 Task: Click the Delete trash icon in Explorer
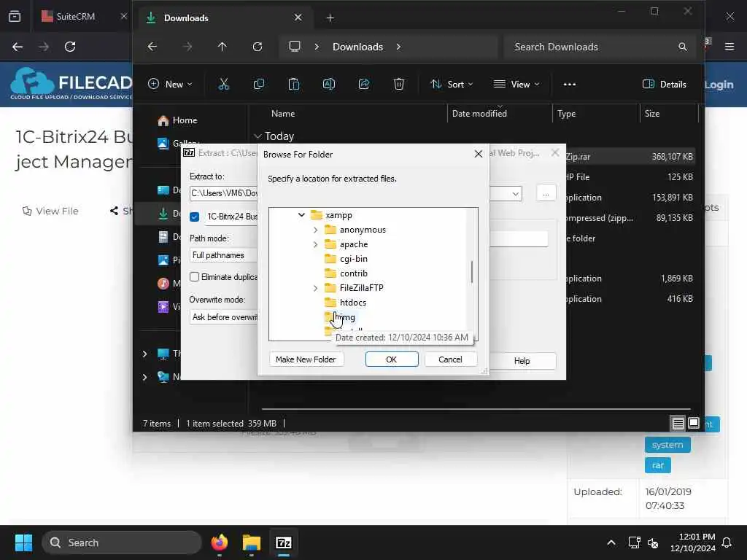(x=399, y=85)
